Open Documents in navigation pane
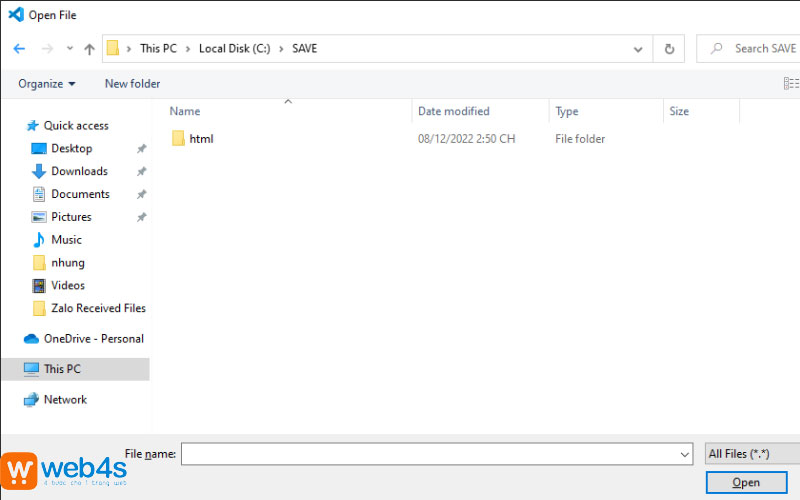This screenshot has height=500, width=800. (80, 194)
